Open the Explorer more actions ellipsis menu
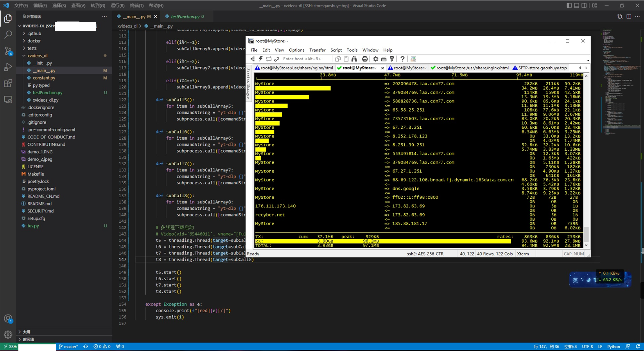644x351 pixels. coord(104,16)
